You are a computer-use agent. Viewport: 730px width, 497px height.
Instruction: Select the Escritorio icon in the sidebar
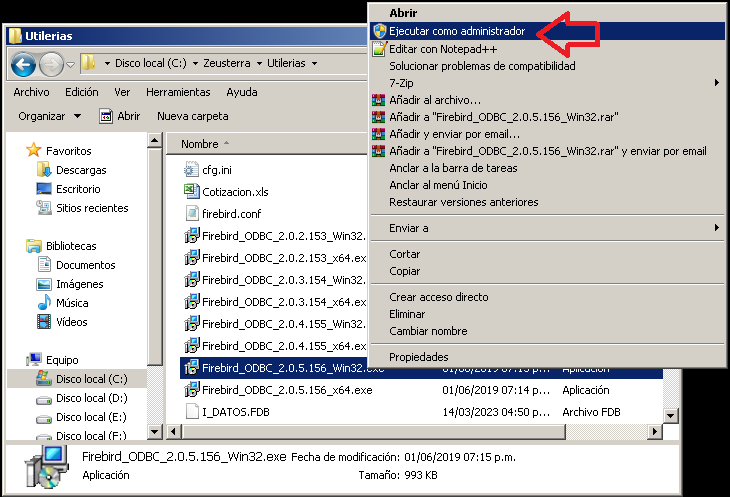(x=44, y=189)
